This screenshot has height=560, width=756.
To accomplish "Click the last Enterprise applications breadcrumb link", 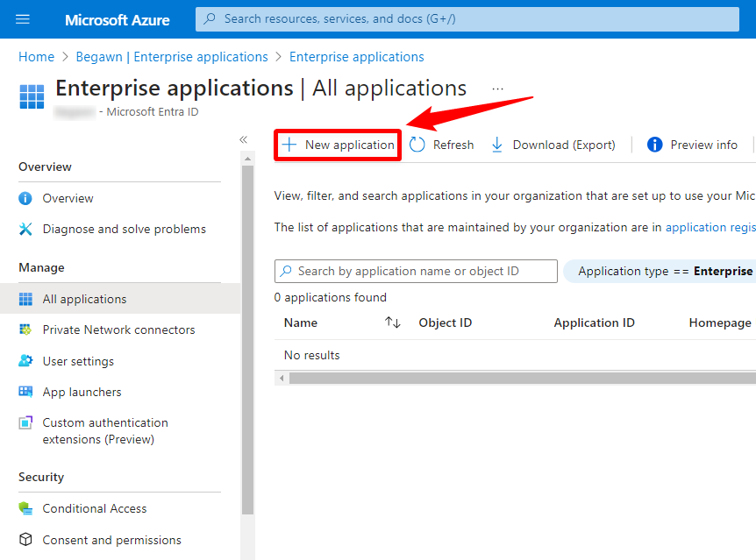I will [357, 57].
